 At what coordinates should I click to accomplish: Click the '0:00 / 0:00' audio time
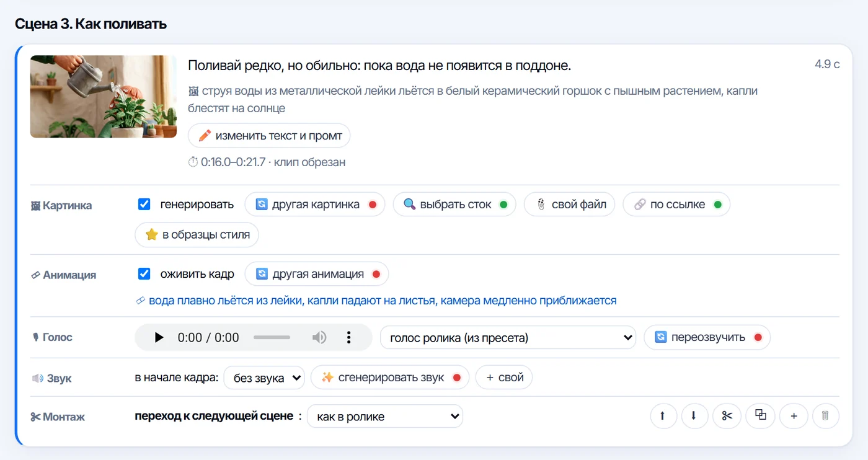pos(208,337)
